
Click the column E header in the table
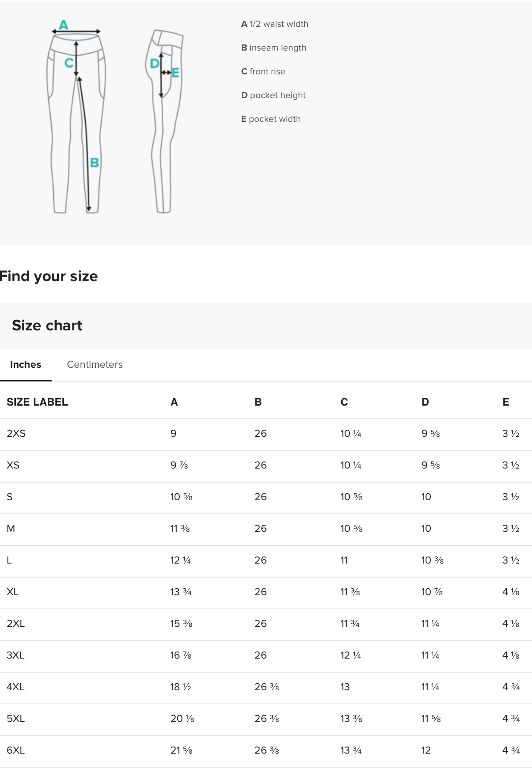(506, 402)
